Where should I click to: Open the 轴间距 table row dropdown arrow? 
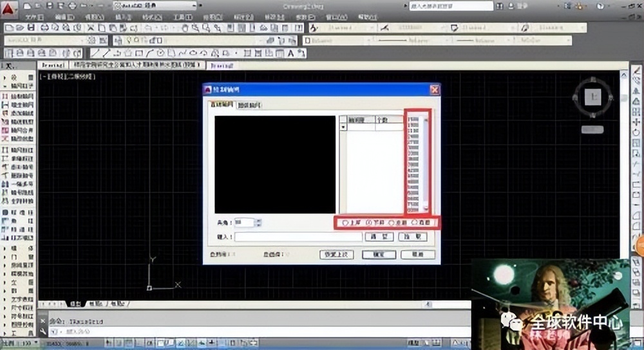click(343, 127)
